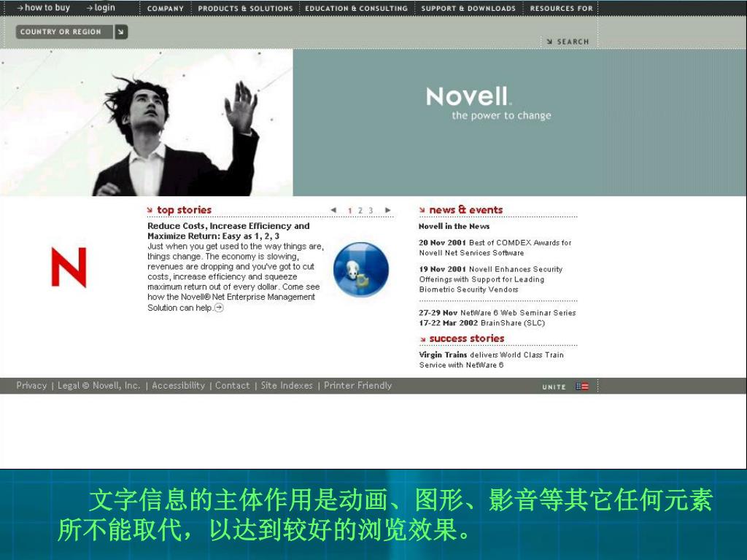Click the UNITE flag icon
The width and height of the screenshot is (747, 560).
pos(581,386)
